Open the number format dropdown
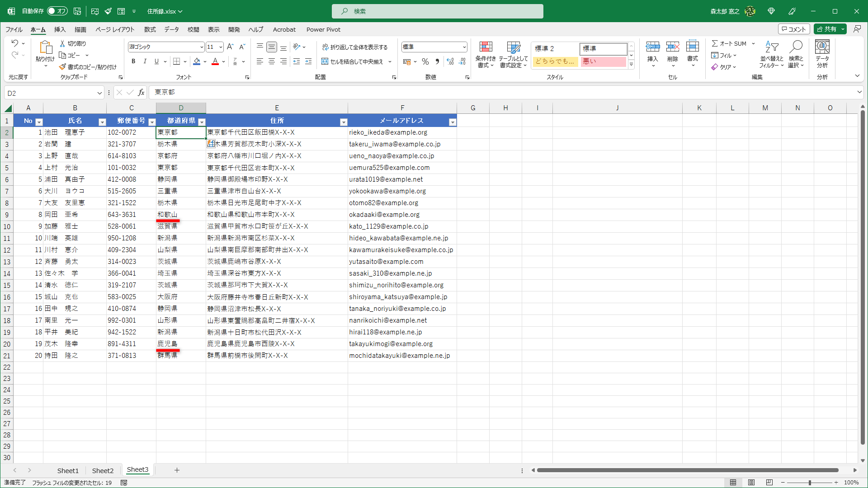The image size is (868, 488). click(x=464, y=47)
